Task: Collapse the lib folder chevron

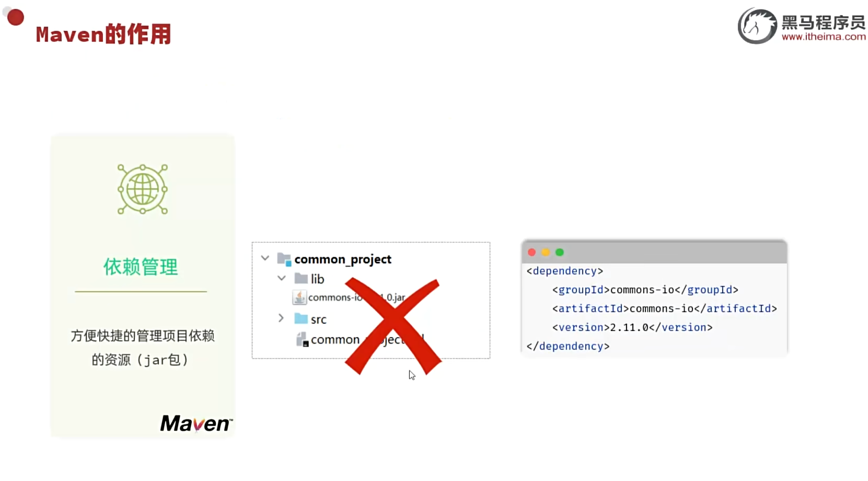Action: [x=282, y=278]
